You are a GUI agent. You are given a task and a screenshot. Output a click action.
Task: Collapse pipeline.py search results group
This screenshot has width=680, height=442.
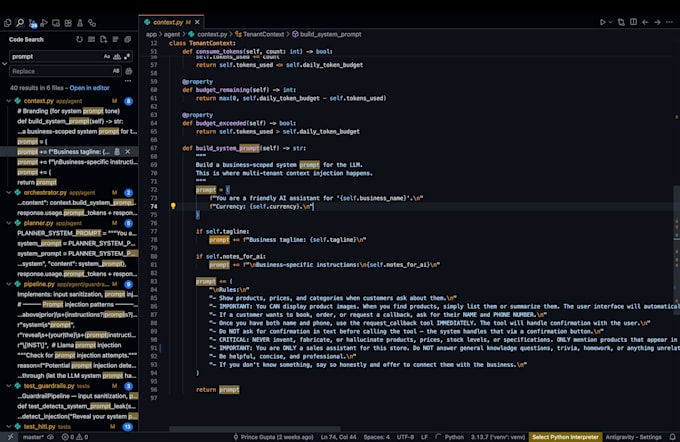tap(9, 284)
